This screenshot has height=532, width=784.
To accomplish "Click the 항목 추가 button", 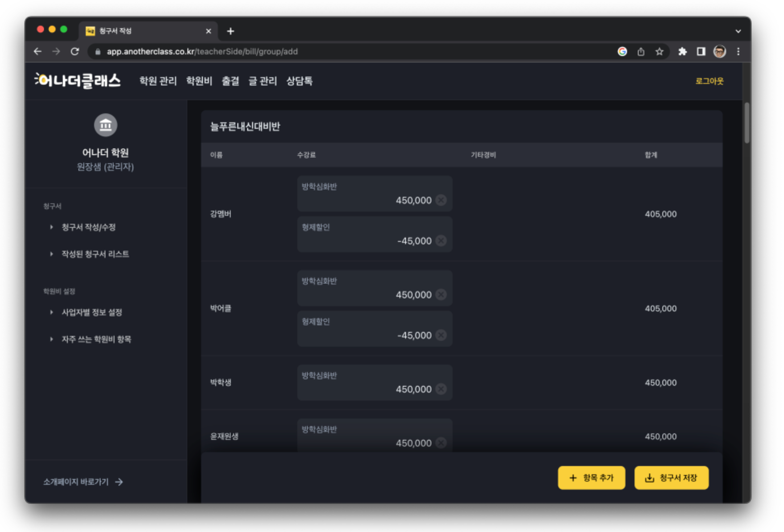I will point(591,478).
